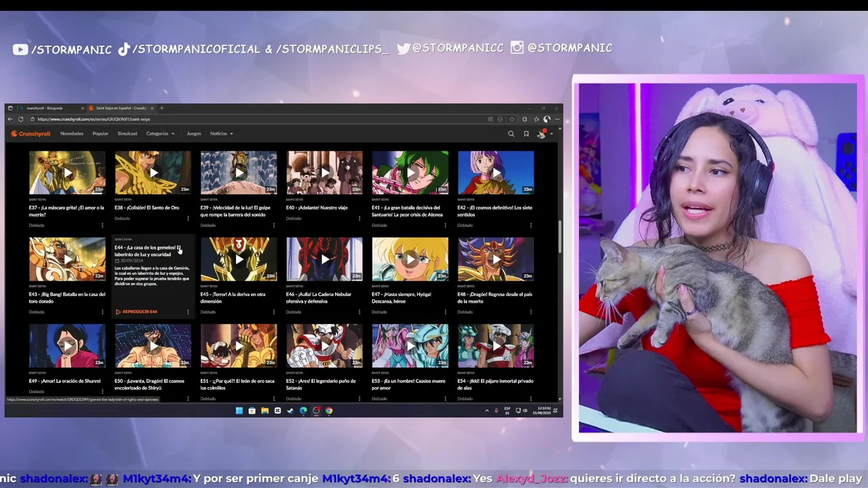This screenshot has width=868, height=488.
Task: Open options three-dot menu for episode E38
Action: tap(188, 218)
